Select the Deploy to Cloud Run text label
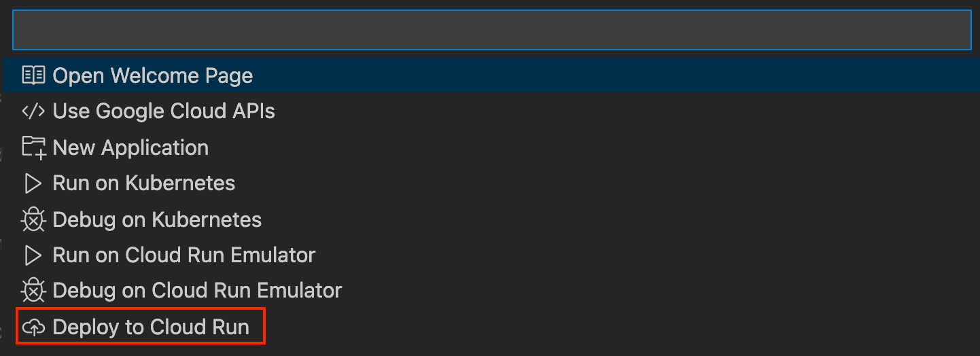The height and width of the screenshot is (356, 980). tap(151, 327)
